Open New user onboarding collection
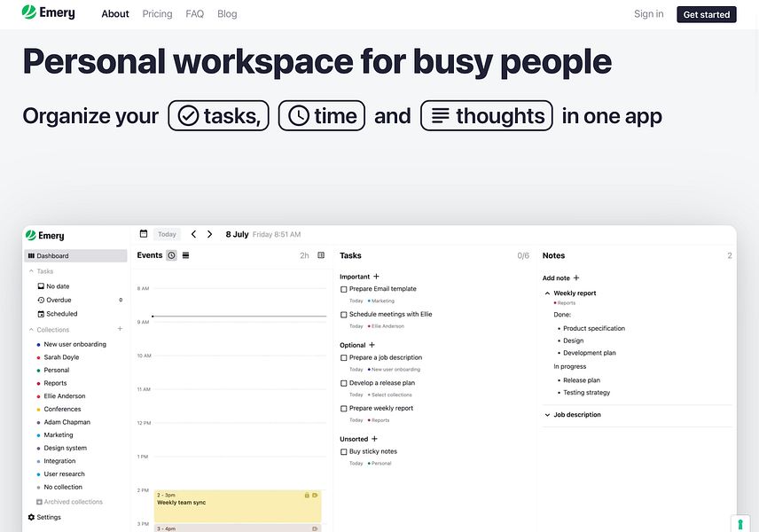The height and width of the screenshot is (532, 759). [x=74, y=344]
